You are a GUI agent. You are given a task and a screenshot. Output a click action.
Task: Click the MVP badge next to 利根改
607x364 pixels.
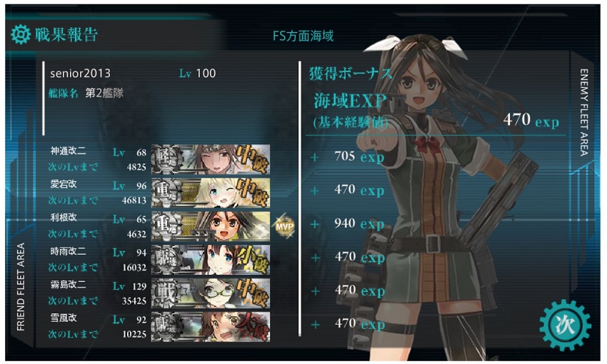click(284, 226)
